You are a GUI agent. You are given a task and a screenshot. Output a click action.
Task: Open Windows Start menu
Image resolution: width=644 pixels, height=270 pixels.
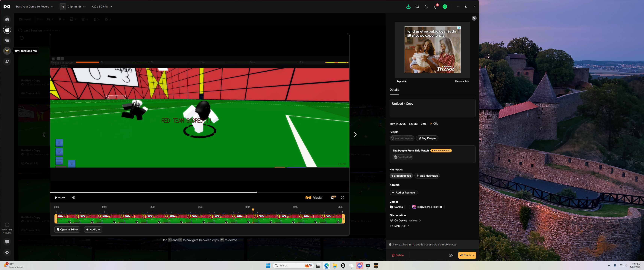[x=268, y=265]
